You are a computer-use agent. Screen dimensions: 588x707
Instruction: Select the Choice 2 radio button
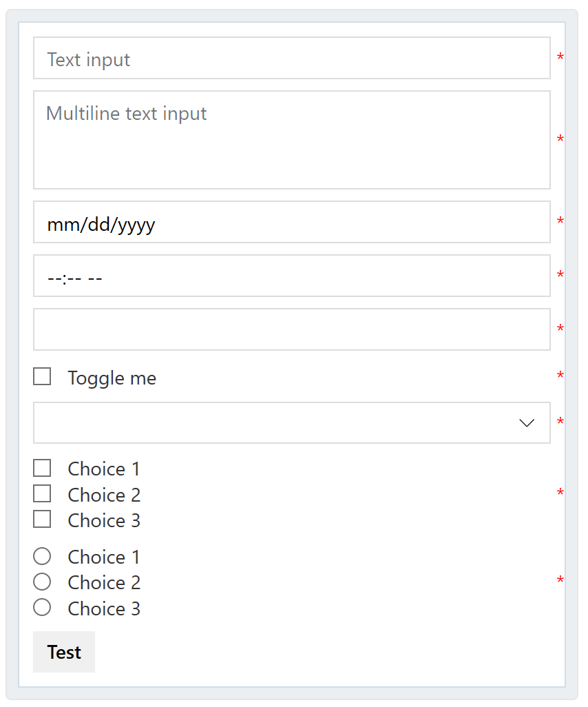[x=42, y=582]
